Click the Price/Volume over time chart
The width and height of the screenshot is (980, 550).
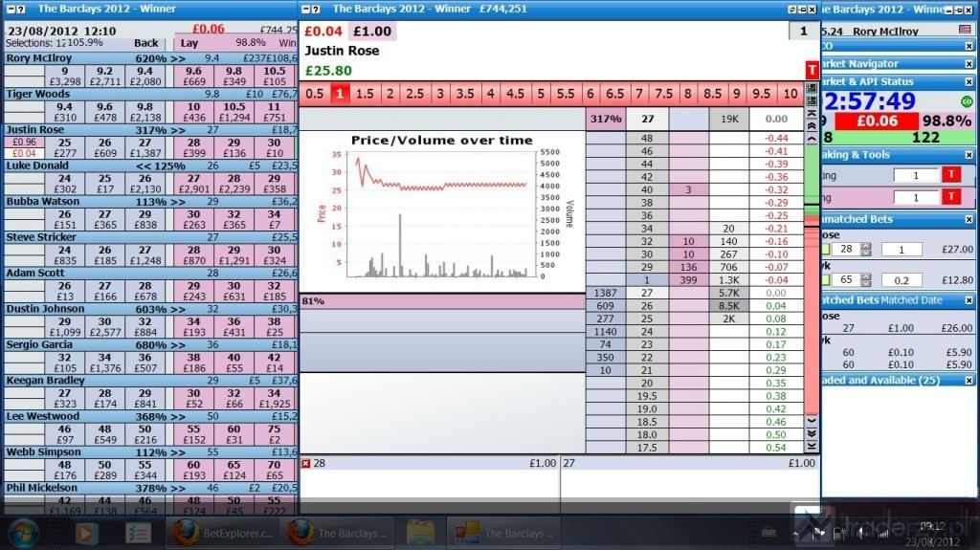pyautogui.click(x=442, y=209)
